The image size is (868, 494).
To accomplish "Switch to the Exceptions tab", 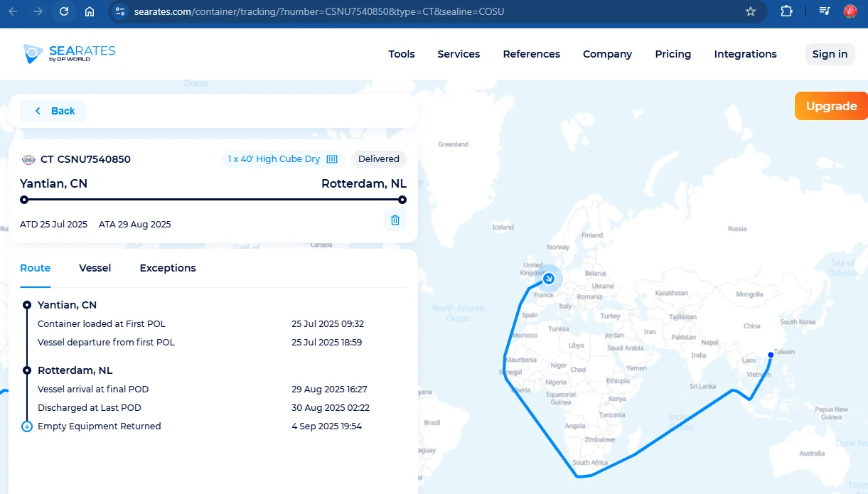I will tap(168, 268).
